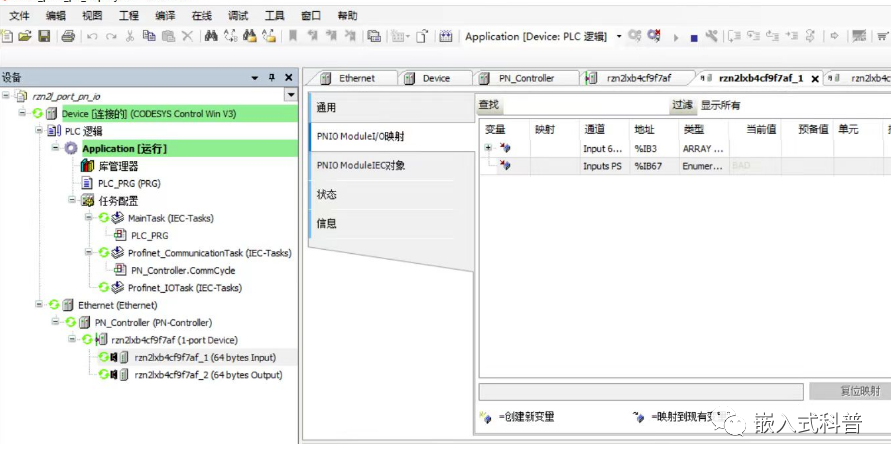Open the 文件 menu
Viewport: 891px width, 462px height.
tap(19, 16)
